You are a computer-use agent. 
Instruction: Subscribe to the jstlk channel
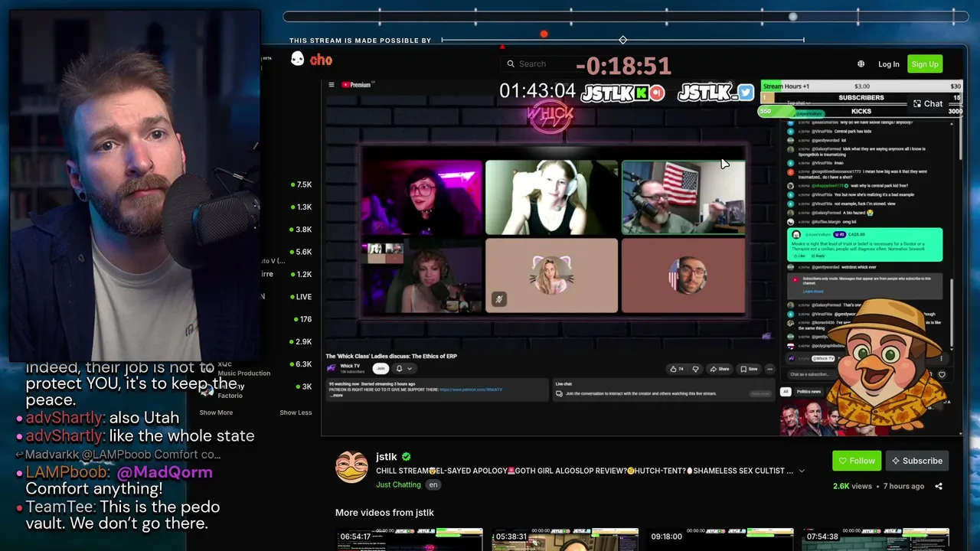[916, 461]
